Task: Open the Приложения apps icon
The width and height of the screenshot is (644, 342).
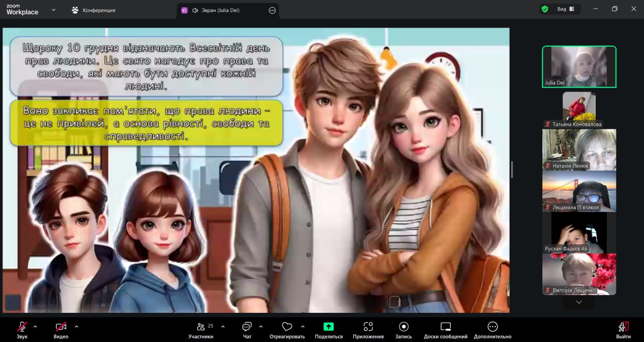Action: [x=368, y=327]
